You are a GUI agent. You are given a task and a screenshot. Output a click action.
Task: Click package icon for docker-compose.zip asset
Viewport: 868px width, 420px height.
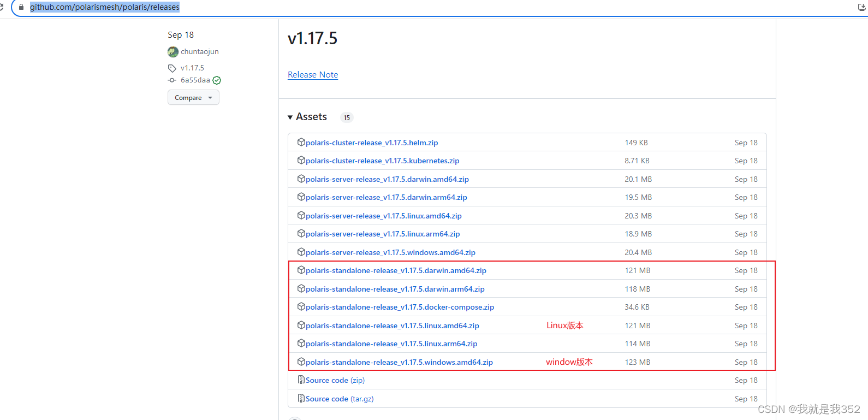coord(301,306)
